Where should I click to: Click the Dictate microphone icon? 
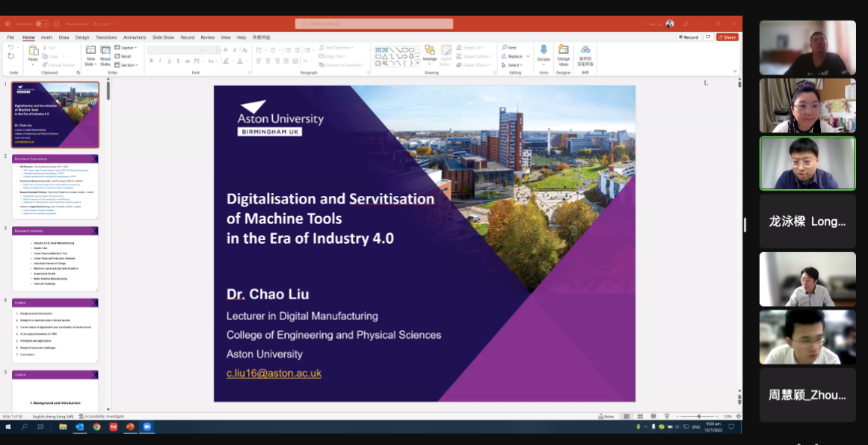544,50
